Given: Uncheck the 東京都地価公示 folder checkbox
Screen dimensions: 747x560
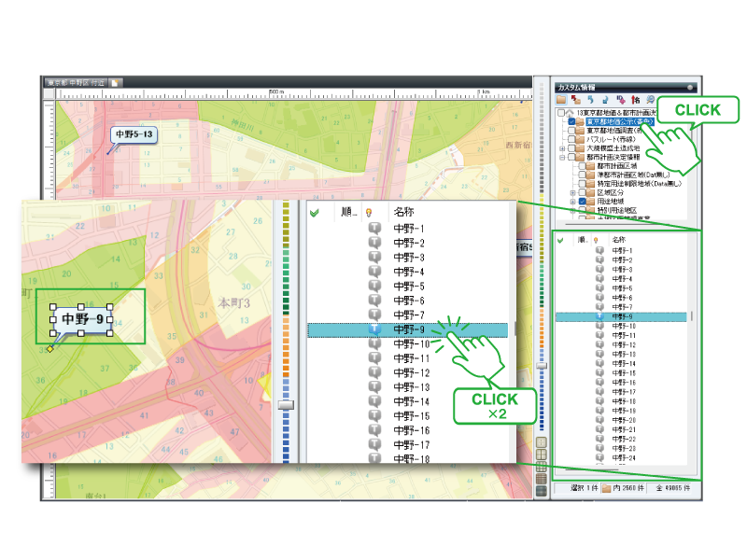Looking at the screenshot, I should pyautogui.click(x=571, y=122).
